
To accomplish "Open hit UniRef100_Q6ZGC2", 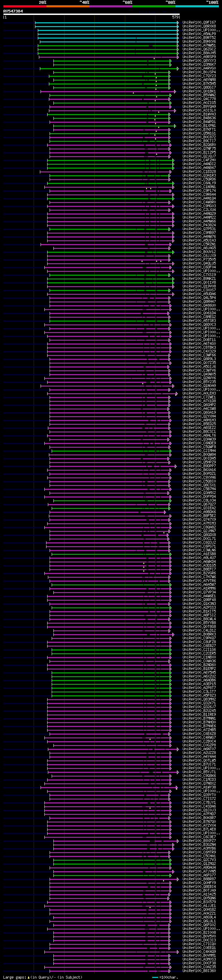I will click(199, 49).
